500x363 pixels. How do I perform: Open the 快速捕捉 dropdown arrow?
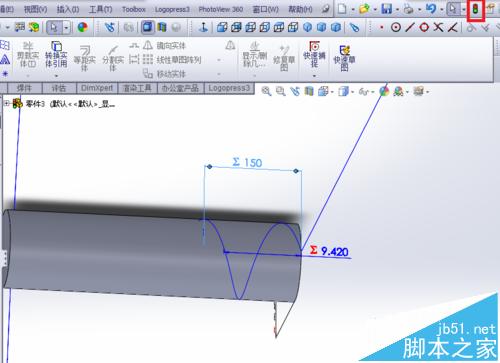click(314, 76)
